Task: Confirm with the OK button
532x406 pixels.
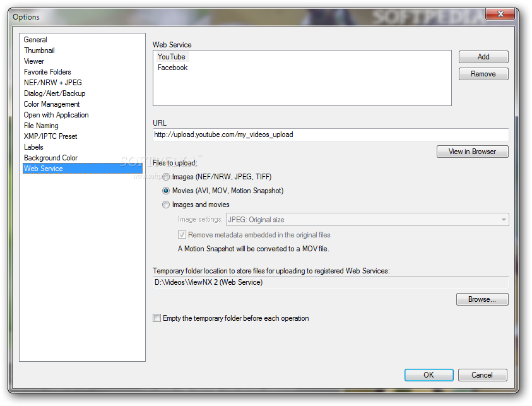Action: [429, 375]
